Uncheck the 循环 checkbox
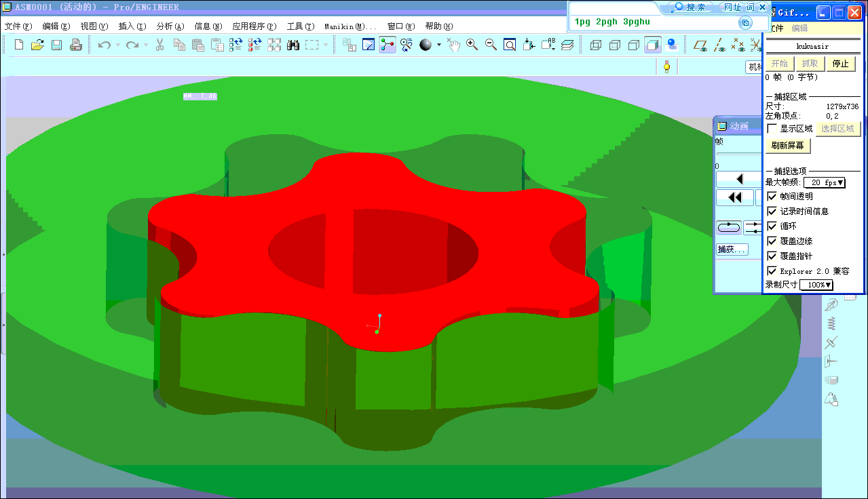The height and width of the screenshot is (499, 868). point(772,226)
